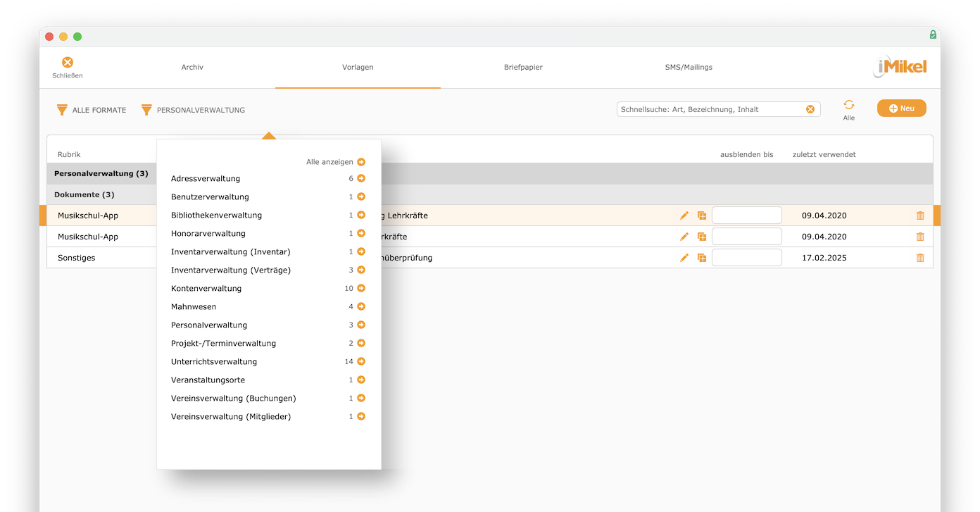Select Honorarverwaltung in the popup list
The width and height of the screenshot is (980, 512).
click(208, 234)
